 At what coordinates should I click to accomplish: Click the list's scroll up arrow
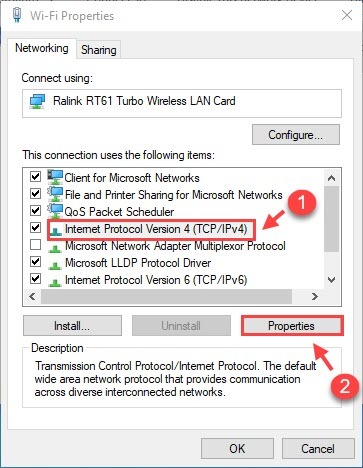[x=332, y=178]
